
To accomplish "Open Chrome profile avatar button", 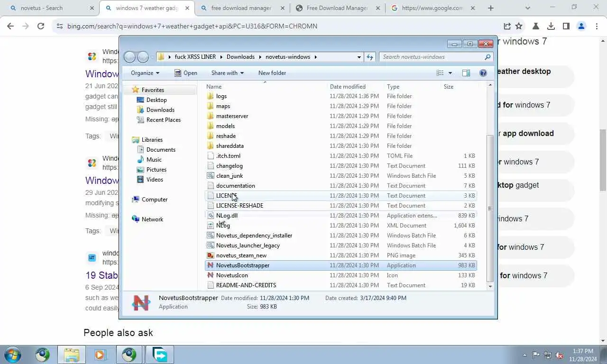I will click(581, 26).
